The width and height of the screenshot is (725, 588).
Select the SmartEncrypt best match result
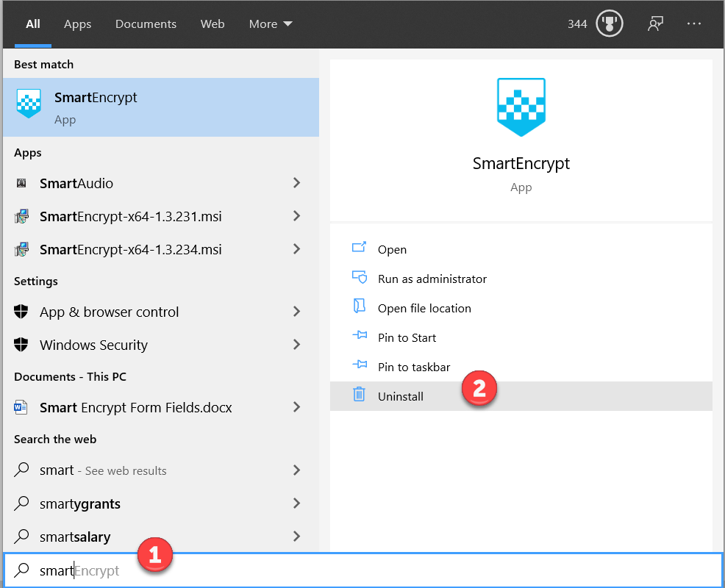[x=161, y=107]
